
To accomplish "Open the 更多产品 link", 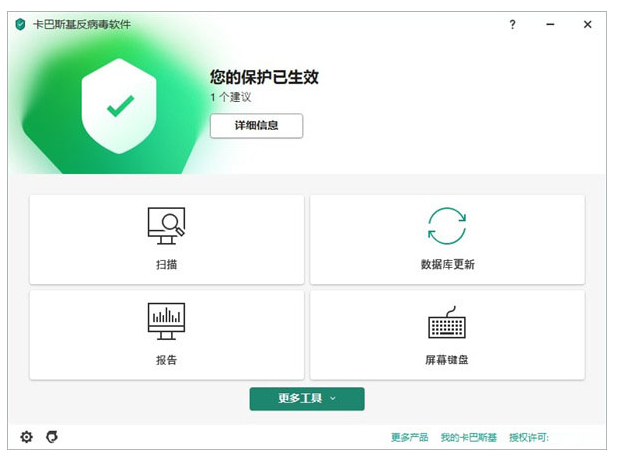I will (410, 437).
